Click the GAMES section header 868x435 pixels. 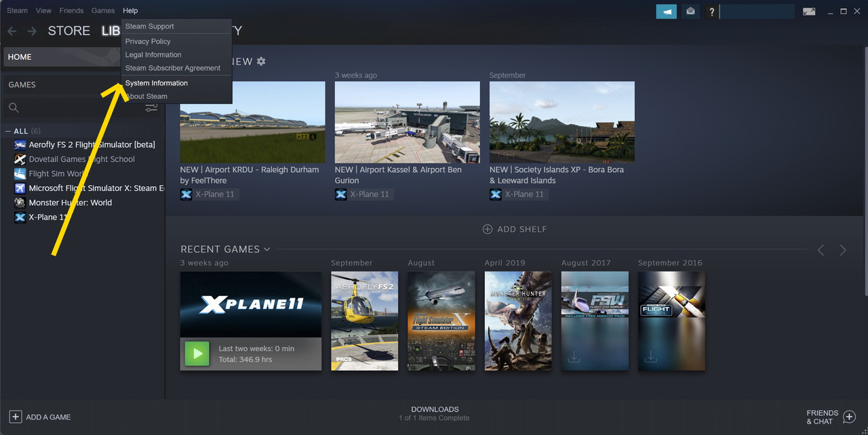22,85
